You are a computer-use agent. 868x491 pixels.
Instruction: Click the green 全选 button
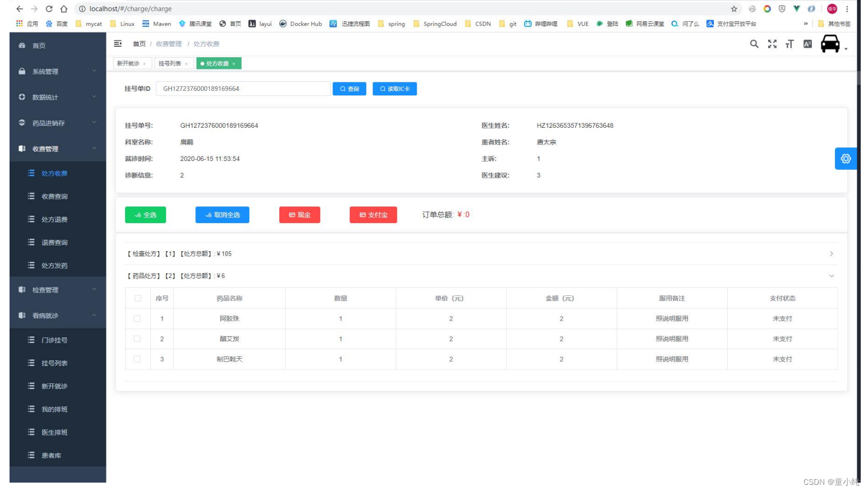145,215
